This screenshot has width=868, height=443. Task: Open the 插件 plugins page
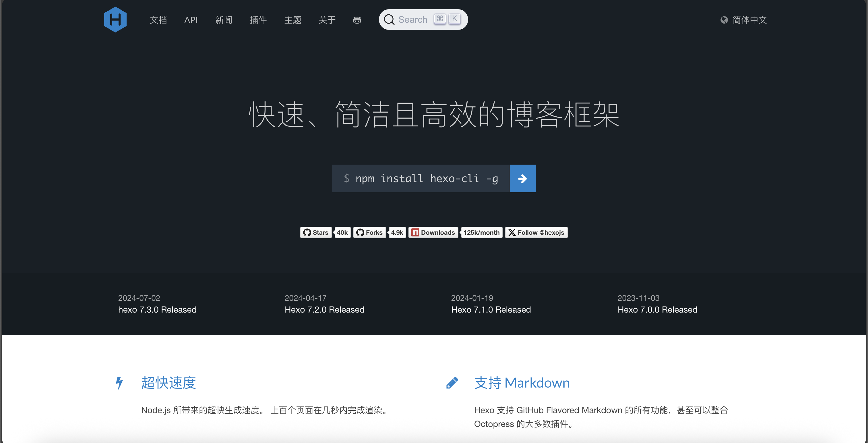(258, 20)
